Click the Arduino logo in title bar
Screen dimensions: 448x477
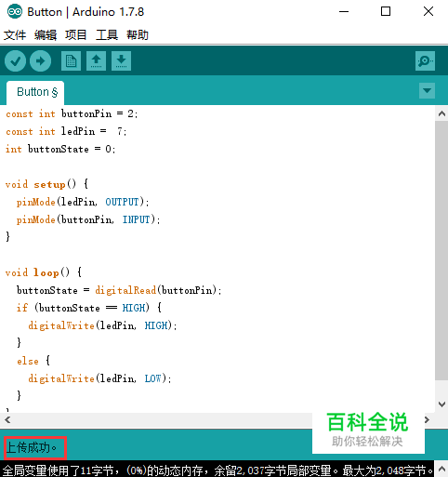pos(14,12)
